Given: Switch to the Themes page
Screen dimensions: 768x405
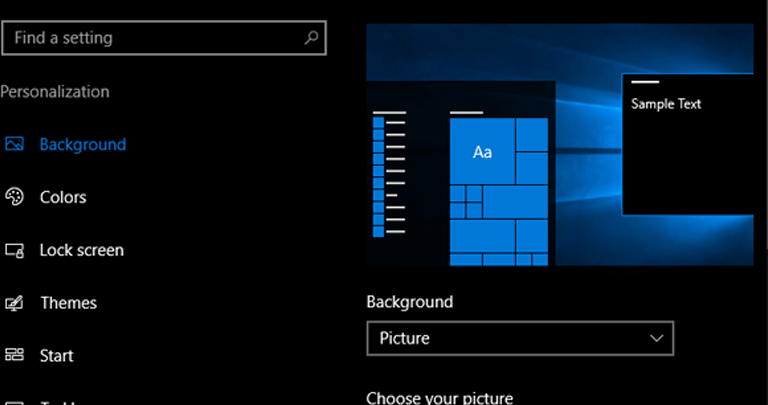Looking at the screenshot, I should pyautogui.click(x=69, y=303).
